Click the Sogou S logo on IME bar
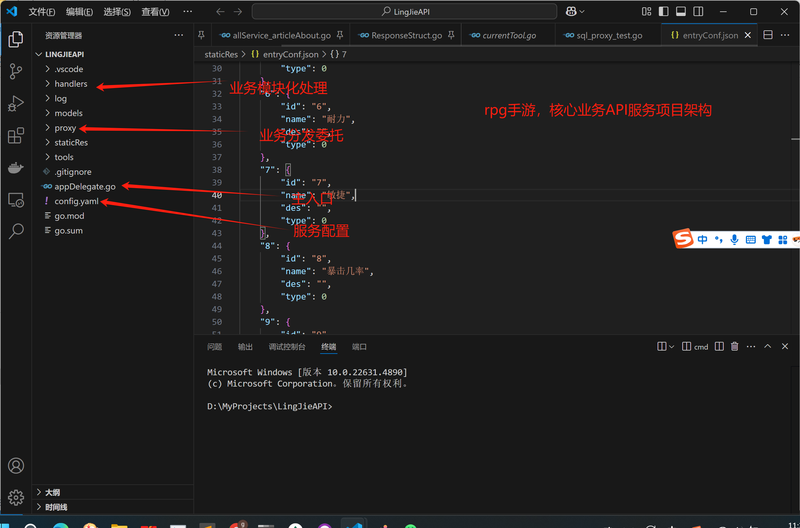This screenshot has width=800, height=528. click(683, 239)
